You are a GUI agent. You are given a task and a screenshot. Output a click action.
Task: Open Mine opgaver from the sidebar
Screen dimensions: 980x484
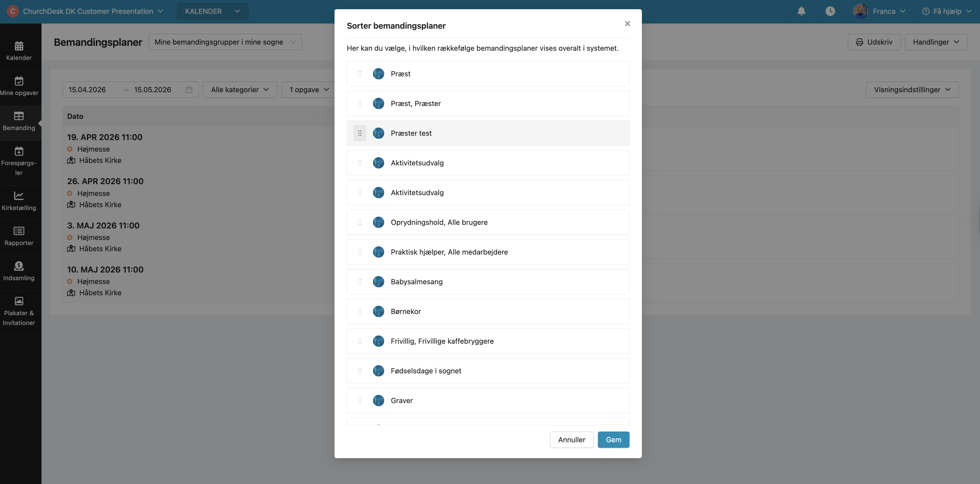coord(19,86)
